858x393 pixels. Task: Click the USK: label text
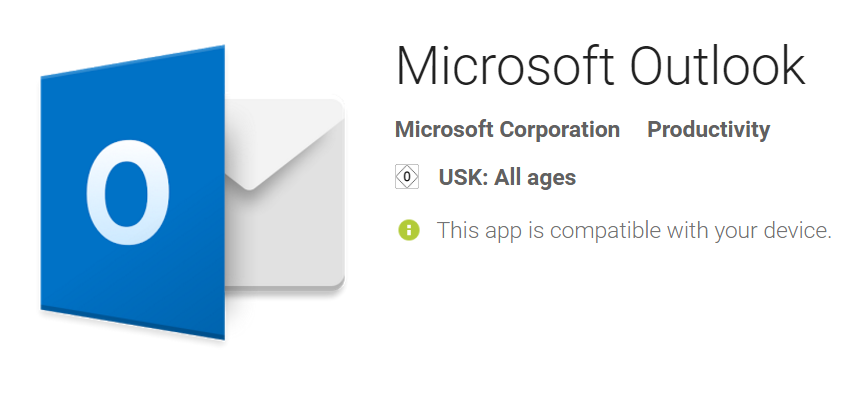point(463,177)
